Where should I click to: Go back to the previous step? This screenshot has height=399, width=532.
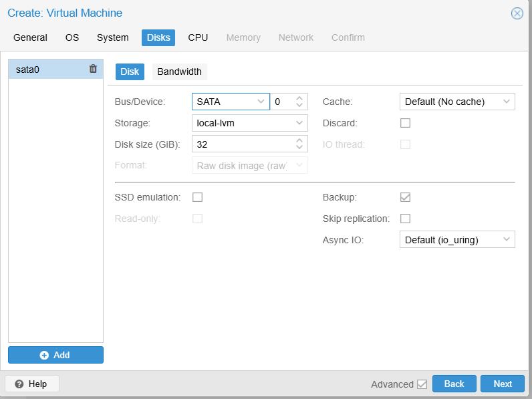(454, 384)
